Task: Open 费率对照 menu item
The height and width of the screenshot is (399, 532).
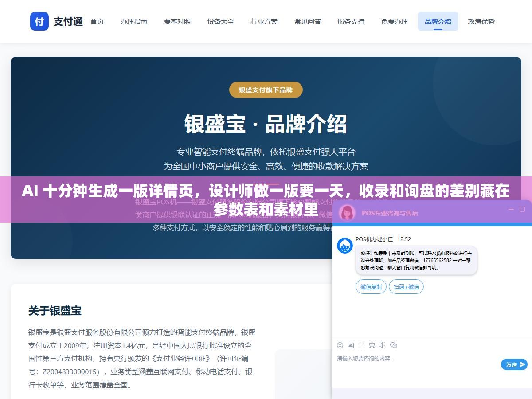Action: 177,21
